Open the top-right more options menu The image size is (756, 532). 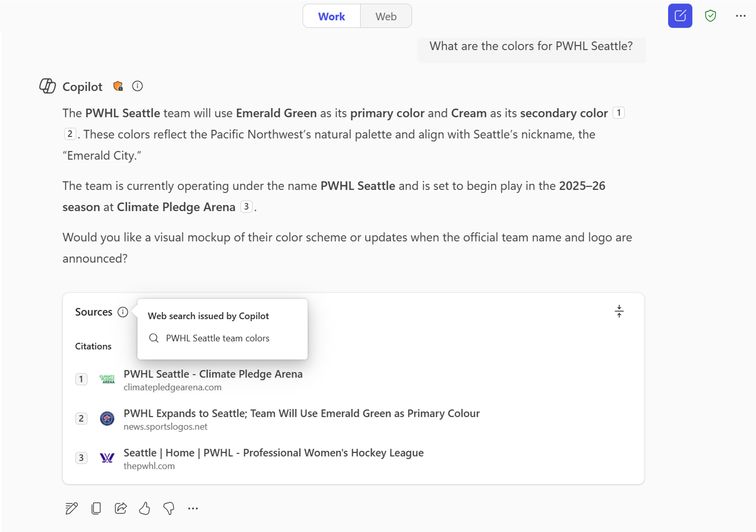[740, 16]
